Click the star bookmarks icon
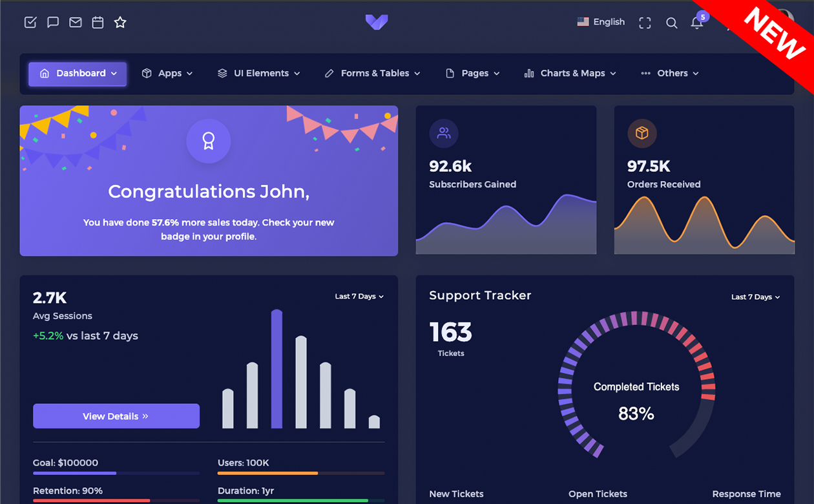814x504 pixels. 120,23
